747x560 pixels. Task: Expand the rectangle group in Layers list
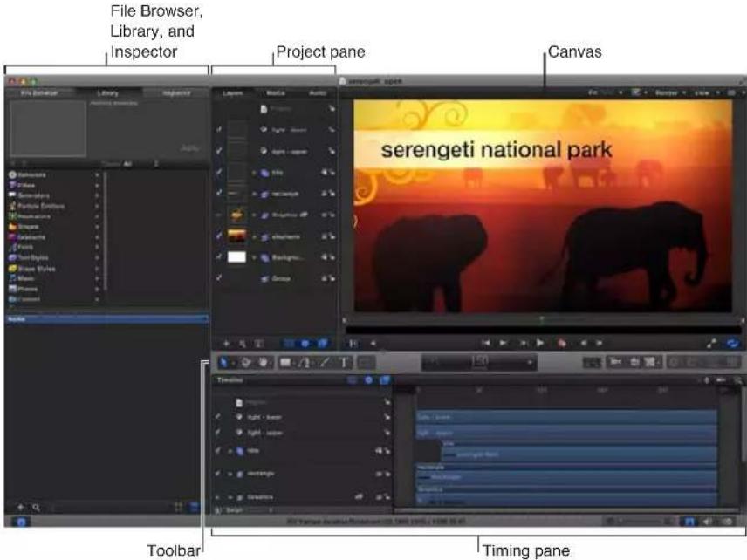(254, 194)
